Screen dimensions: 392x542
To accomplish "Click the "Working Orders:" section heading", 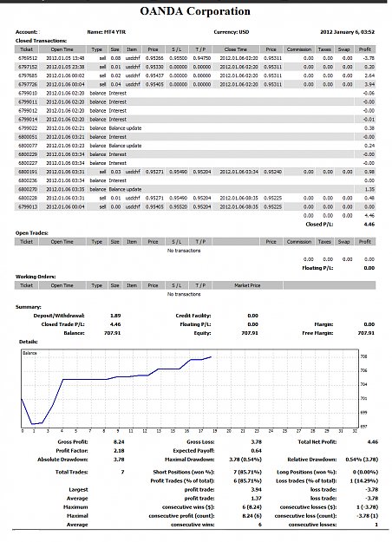I will [x=36, y=277].
